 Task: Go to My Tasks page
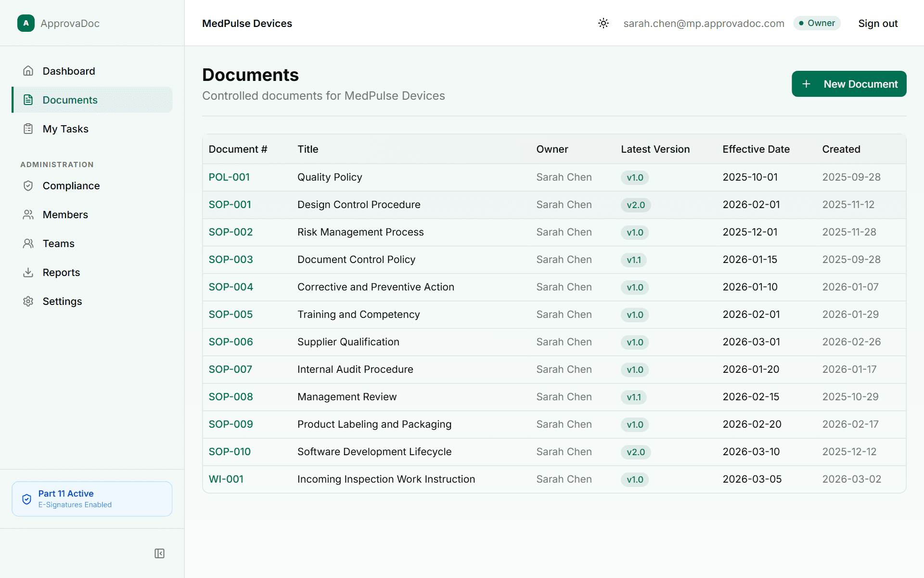point(65,129)
